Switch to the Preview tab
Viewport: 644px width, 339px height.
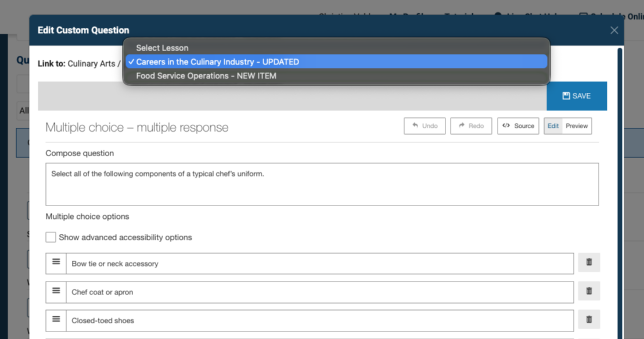[x=577, y=126]
